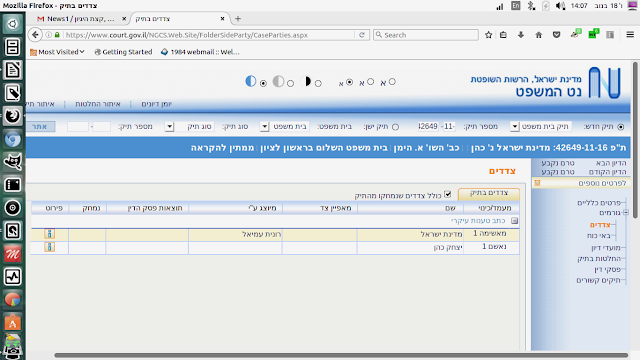Go to the Firefox home icon
The image size is (640, 360).
[x=539, y=35]
